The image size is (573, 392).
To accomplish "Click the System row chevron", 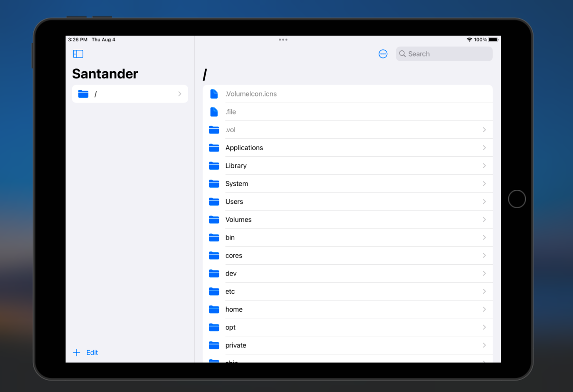I will pyautogui.click(x=484, y=184).
